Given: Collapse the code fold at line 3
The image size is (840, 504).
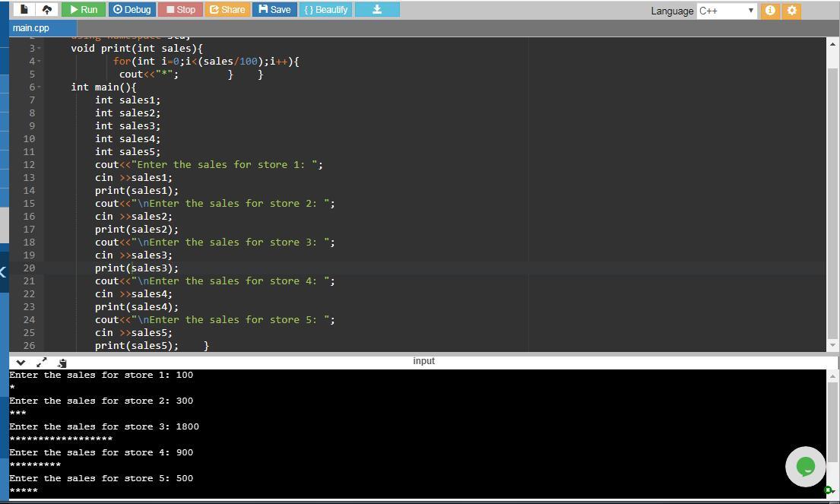Looking at the screenshot, I should [39, 48].
